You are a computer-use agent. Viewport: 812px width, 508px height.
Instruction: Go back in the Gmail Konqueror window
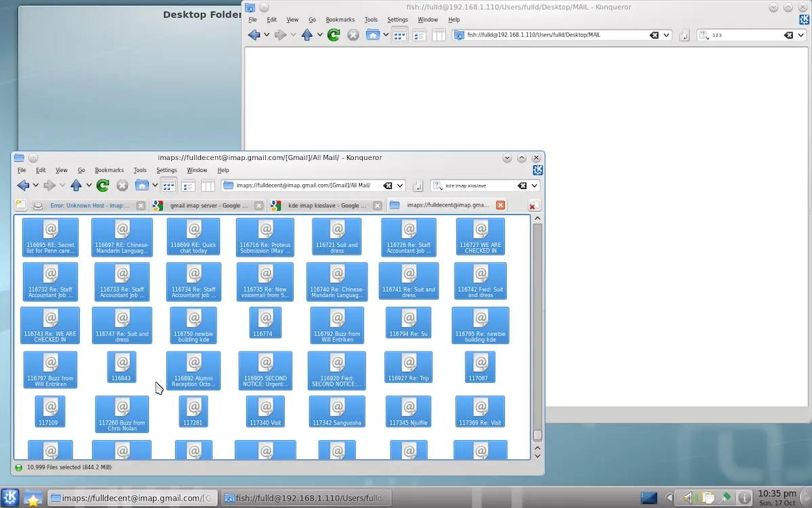coord(23,186)
